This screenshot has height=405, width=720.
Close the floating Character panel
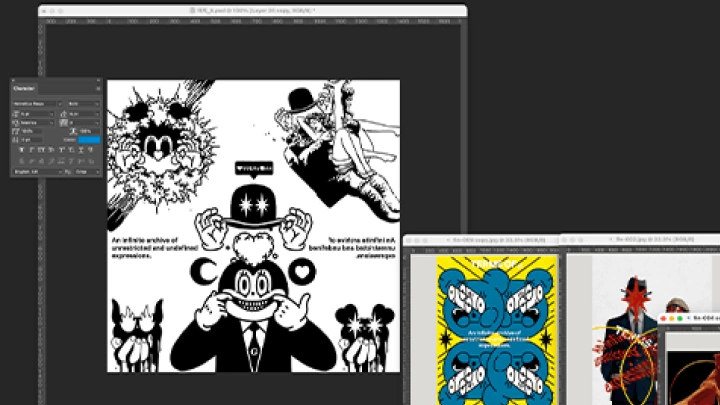pos(13,80)
